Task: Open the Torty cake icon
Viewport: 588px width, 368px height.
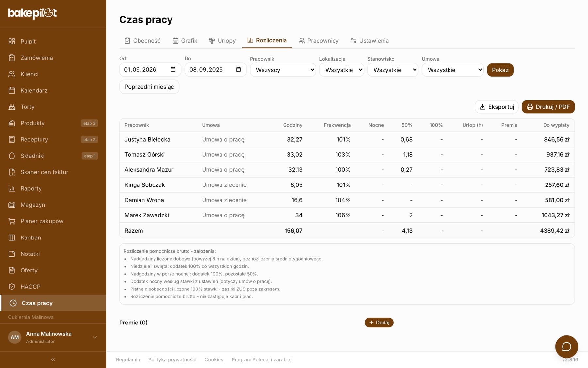Action: click(x=12, y=107)
